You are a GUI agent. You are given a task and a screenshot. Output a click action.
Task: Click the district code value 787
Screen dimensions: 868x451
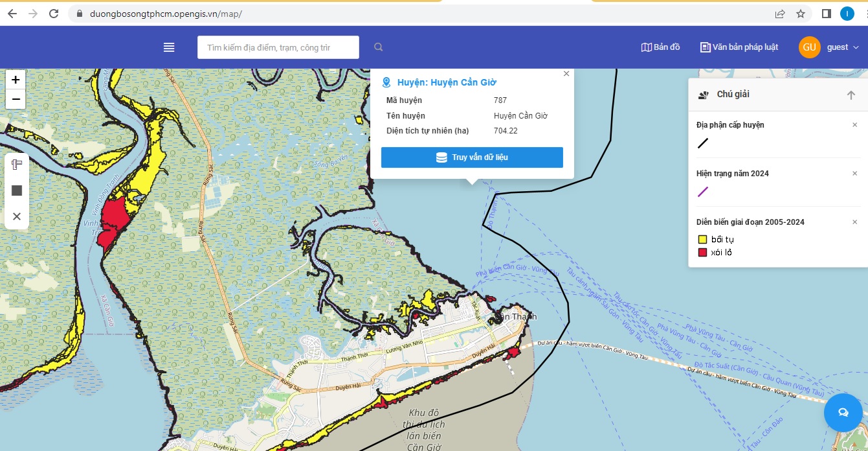tap(500, 100)
